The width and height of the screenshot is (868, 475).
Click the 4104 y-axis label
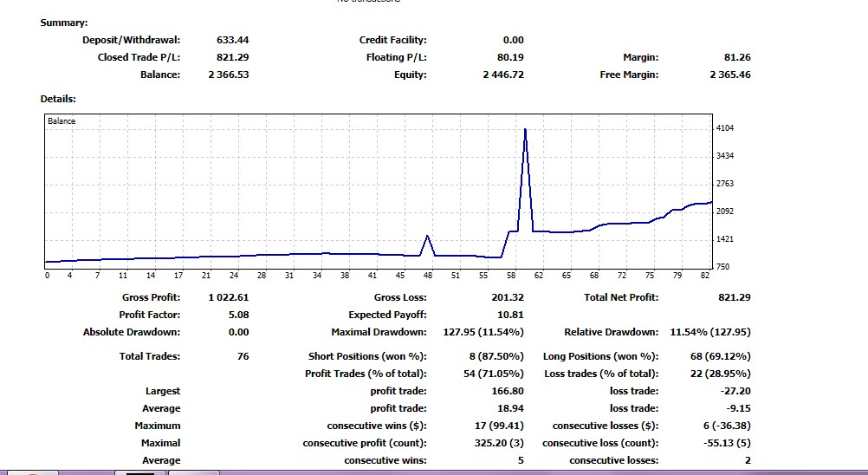point(724,128)
